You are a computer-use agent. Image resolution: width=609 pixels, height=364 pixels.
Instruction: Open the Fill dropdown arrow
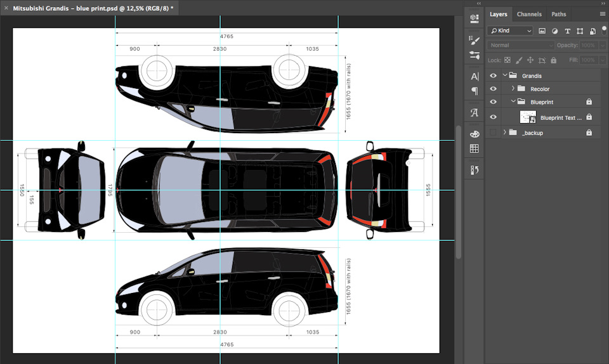point(603,60)
